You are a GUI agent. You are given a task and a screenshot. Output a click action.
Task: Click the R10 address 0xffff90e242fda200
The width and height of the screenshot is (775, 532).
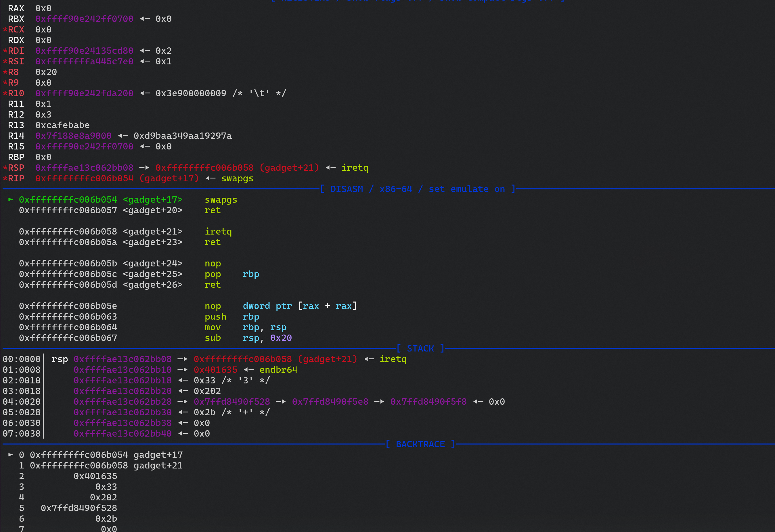[84, 93]
